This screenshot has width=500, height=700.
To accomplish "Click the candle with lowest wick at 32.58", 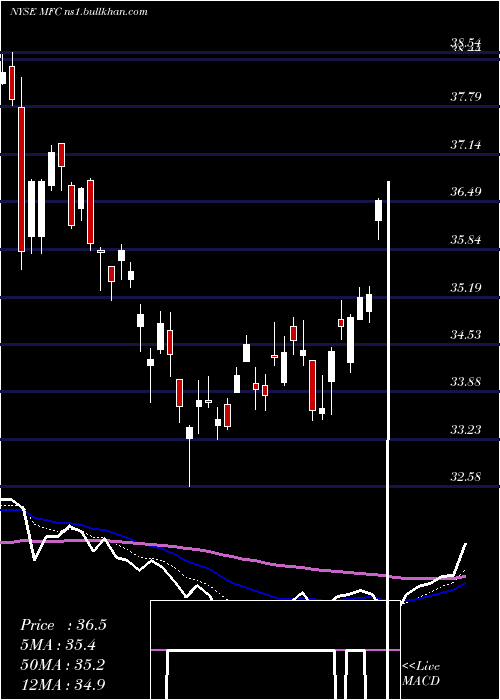I will click(189, 433).
